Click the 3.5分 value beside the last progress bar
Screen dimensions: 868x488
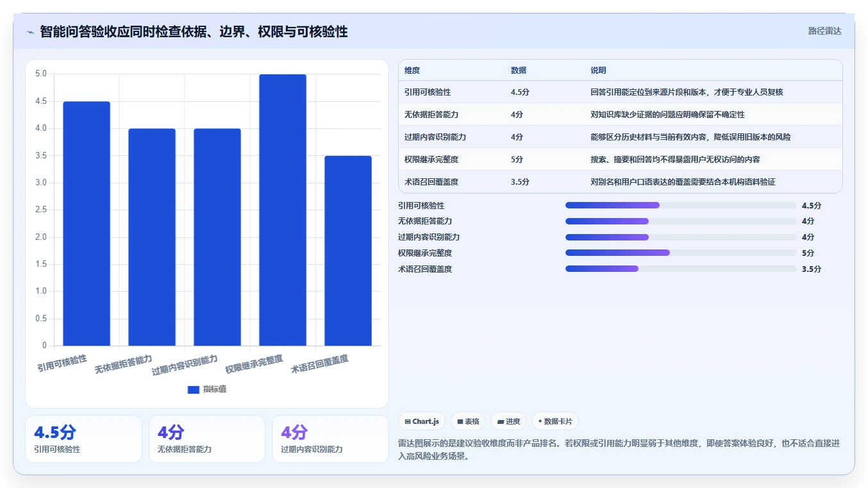(811, 269)
